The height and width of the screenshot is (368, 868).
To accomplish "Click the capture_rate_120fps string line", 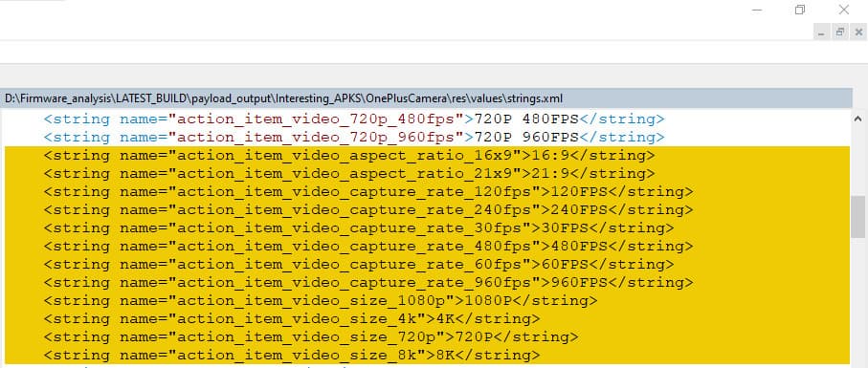I will pyautogui.click(x=368, y=192).
